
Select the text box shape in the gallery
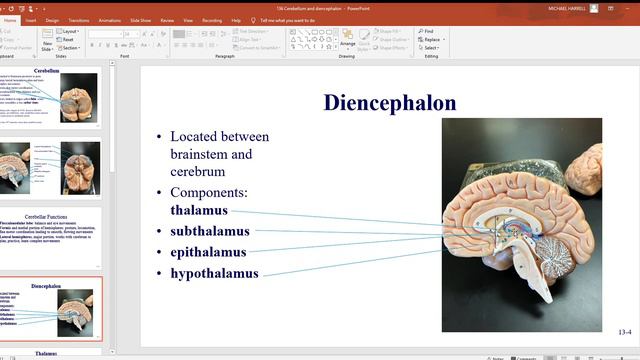click(x=293, y=32)
